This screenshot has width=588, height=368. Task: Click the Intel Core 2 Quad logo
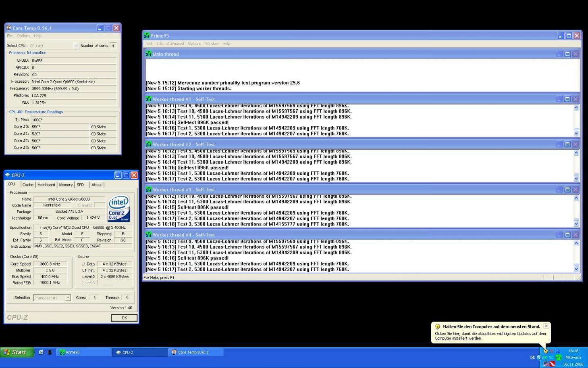119,209
